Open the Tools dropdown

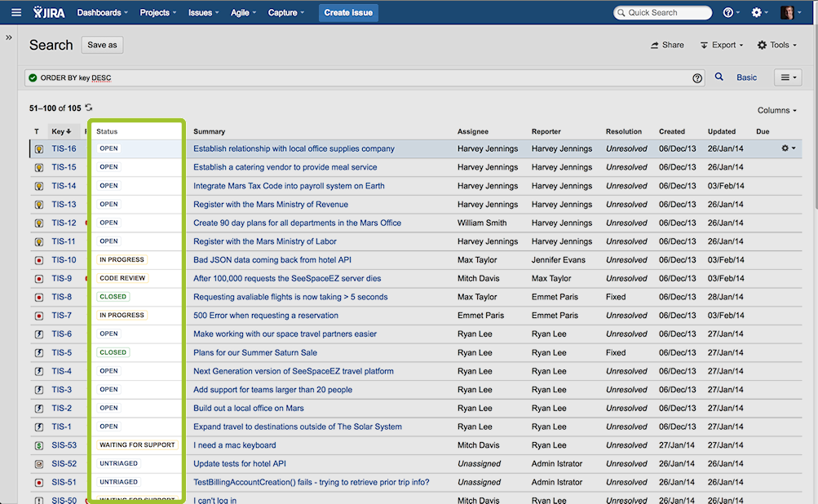pyautogui.click(x=776, y=45)
